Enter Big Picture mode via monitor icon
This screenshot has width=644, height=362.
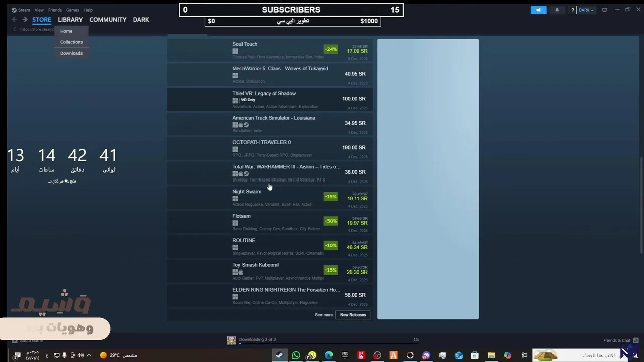tap(604, 10)
